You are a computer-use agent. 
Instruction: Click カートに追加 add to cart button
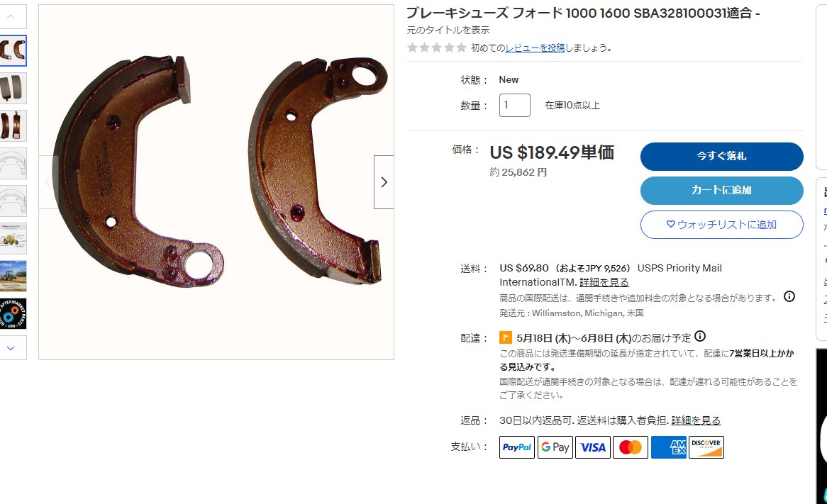point(721,190)
